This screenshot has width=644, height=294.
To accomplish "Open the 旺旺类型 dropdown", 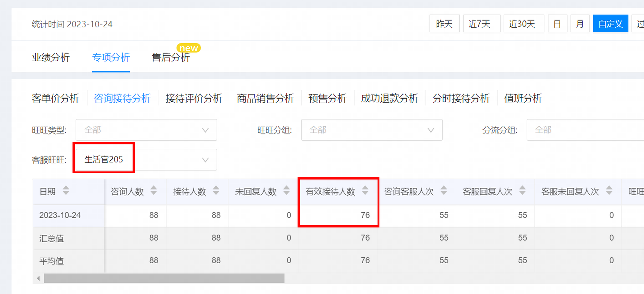I will (146, 130).
